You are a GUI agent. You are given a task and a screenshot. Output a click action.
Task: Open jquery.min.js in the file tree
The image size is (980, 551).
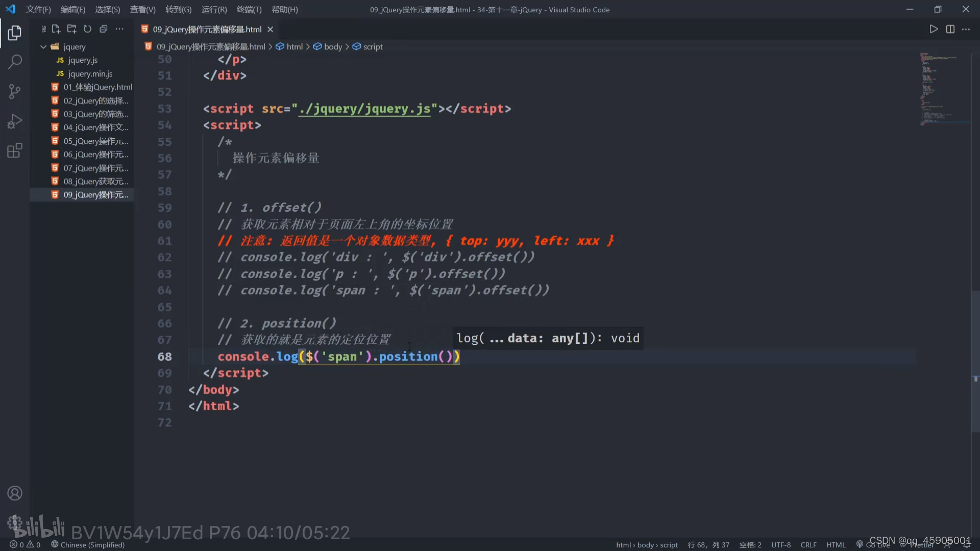90,73
